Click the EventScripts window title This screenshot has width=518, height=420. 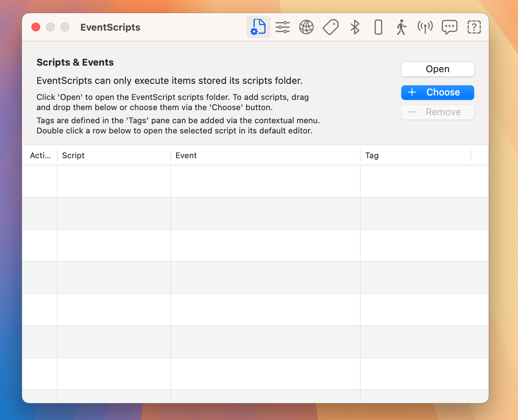tap(110, 27)
